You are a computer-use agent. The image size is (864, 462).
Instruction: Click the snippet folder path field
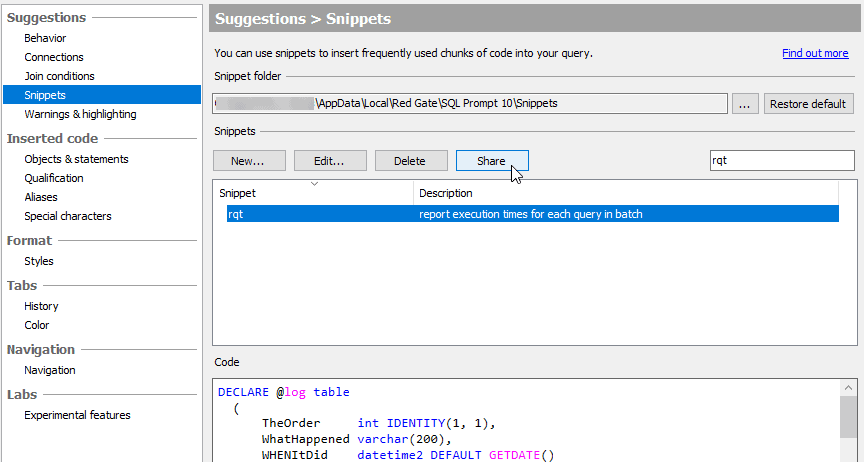click(470, 104)
